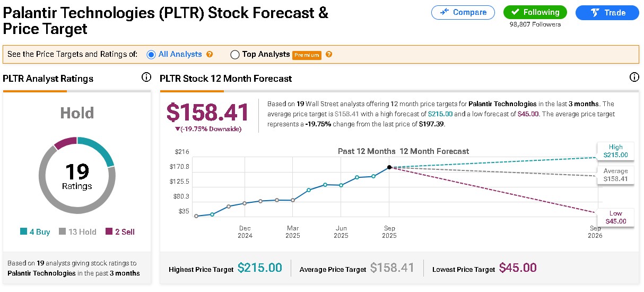Click the gray Hold legend square
The width and height of the screenshot is (644, 292).
click(62, 231)
